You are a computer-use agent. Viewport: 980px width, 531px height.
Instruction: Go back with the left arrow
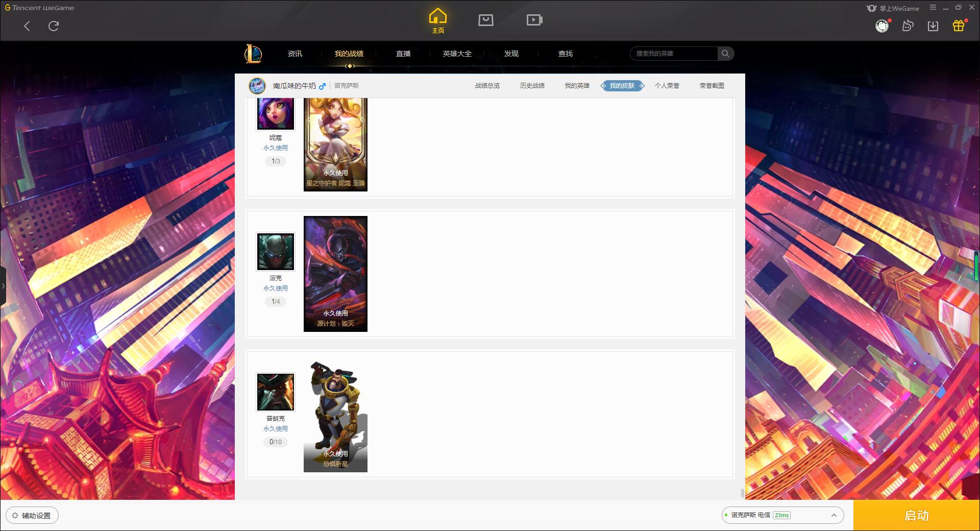click(x=27, y=26)
